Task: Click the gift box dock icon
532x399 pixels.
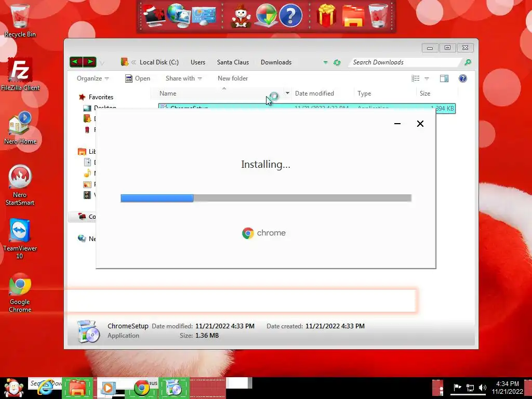Action: point(326,15)
